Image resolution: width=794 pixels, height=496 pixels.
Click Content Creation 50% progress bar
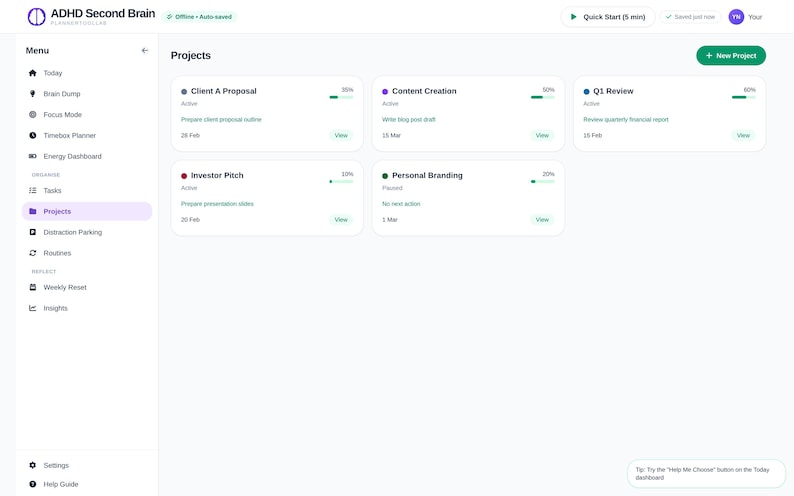pyautogui.click(x=542, y=97)
